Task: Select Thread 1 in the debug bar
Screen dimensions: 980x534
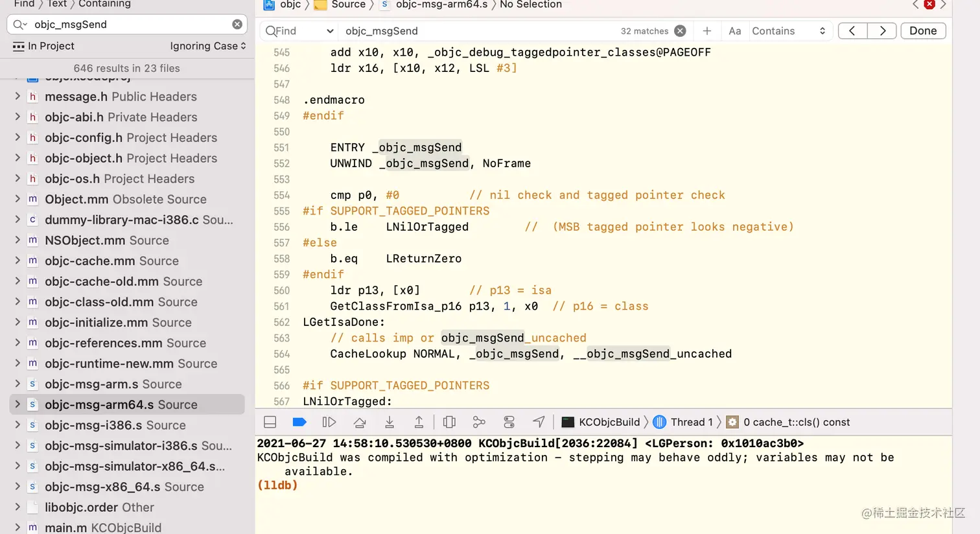Action: 683,422
